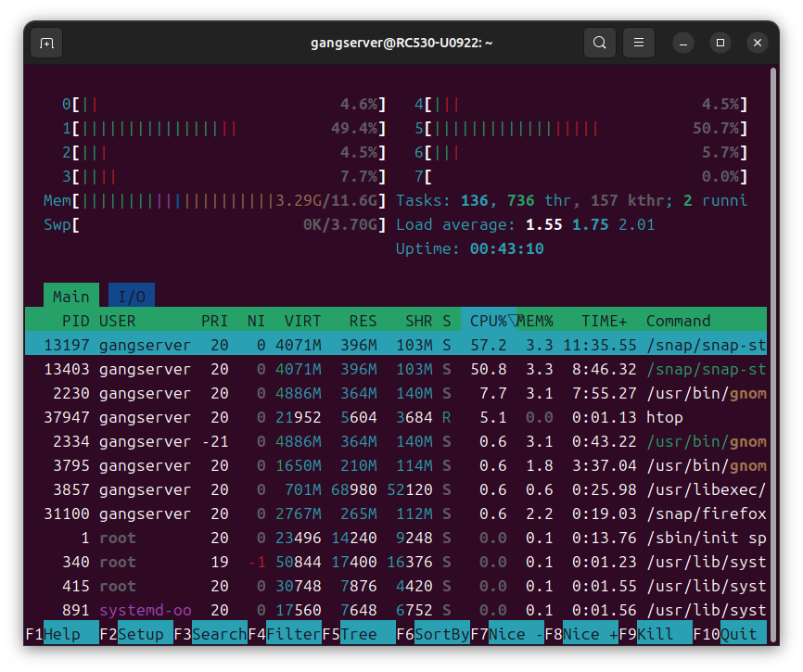Select process row PID 3795

coord(396,465)
